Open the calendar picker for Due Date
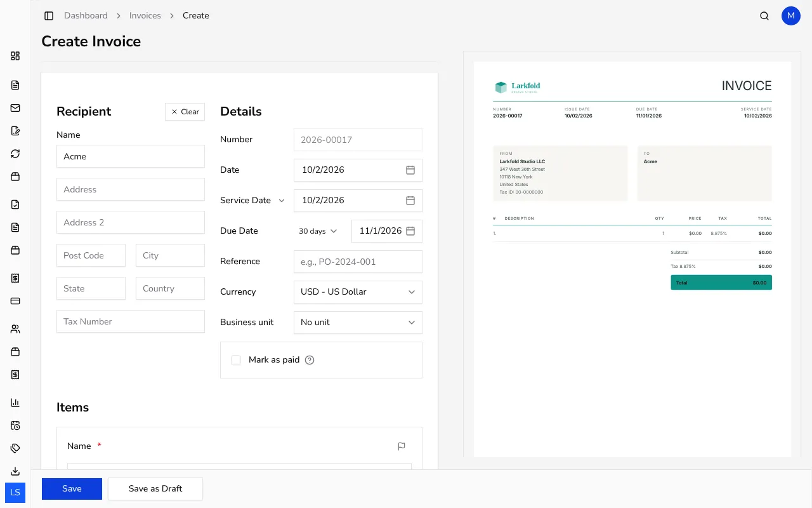Image resolution: width=812 pixels, height=508 pixels. click(x=410, y=231)
